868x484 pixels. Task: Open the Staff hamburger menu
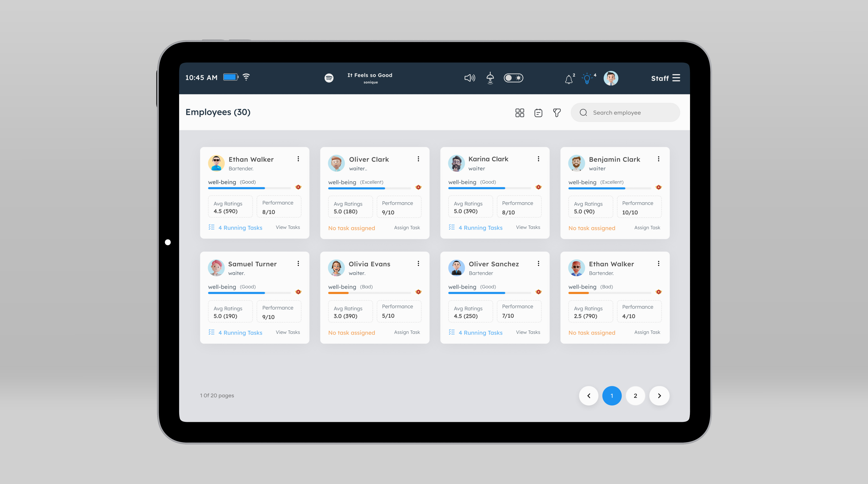tap(676, 78)
